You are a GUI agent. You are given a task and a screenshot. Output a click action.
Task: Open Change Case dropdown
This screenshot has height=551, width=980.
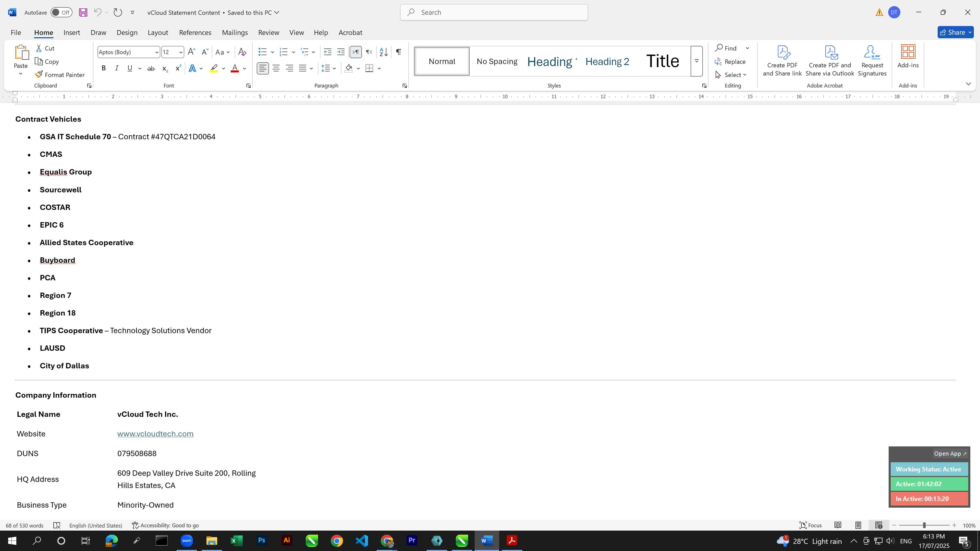[x=223, y=52]
